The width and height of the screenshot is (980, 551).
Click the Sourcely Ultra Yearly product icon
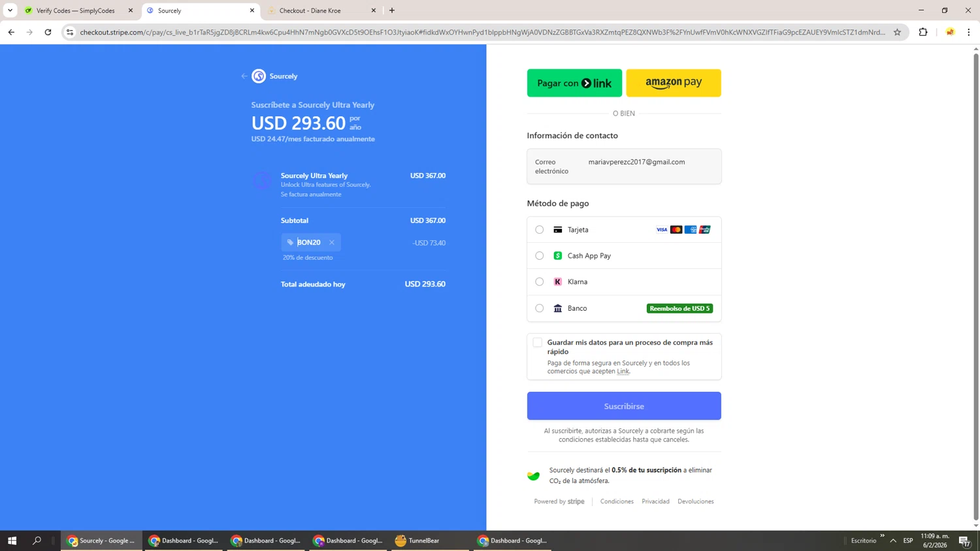[x=262, y=180]
